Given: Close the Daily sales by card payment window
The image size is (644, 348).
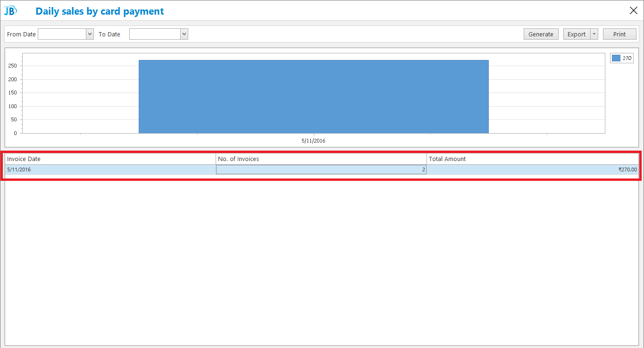Looking at the screenshot, I should (634, 10).
